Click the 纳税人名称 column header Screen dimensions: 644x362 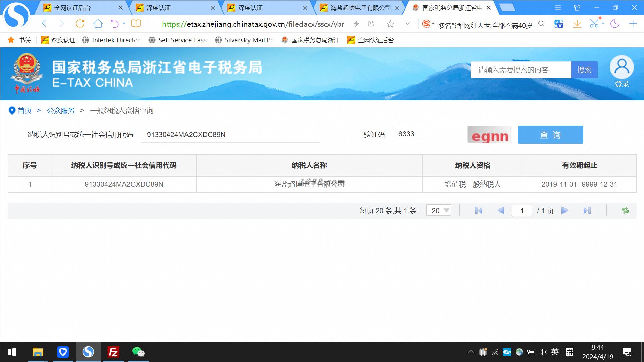[309, 165]
